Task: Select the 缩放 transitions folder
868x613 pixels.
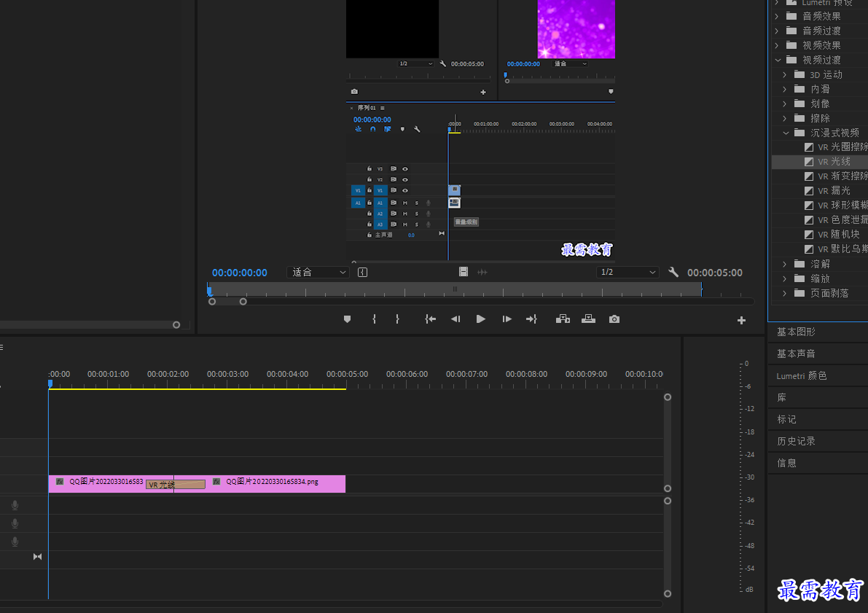Action: click(x=820, y=278)
